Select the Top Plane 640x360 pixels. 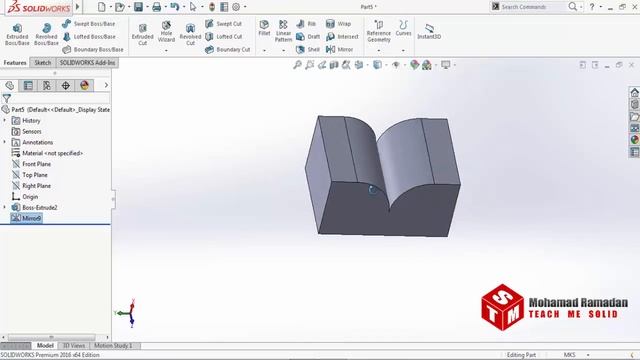tap(30, 175)
